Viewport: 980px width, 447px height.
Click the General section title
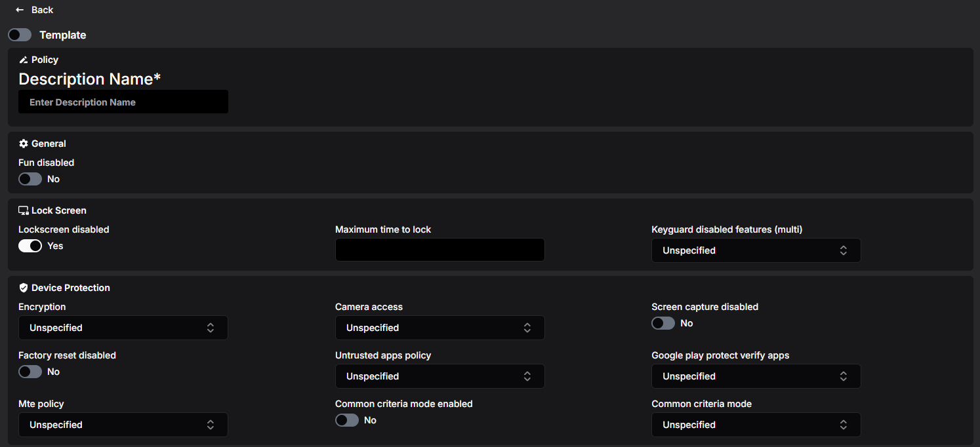tap(49, 144)
